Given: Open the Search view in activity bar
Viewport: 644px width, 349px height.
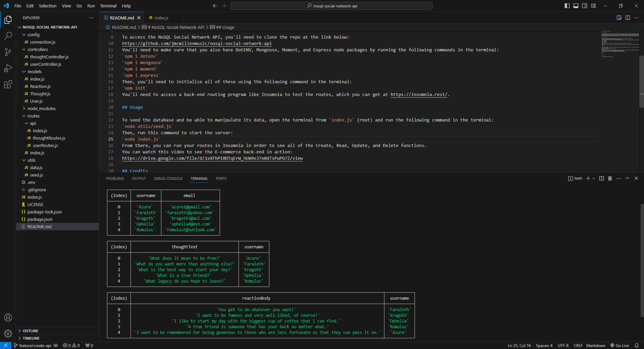Looking at the screenshot, I should point(8,36).
